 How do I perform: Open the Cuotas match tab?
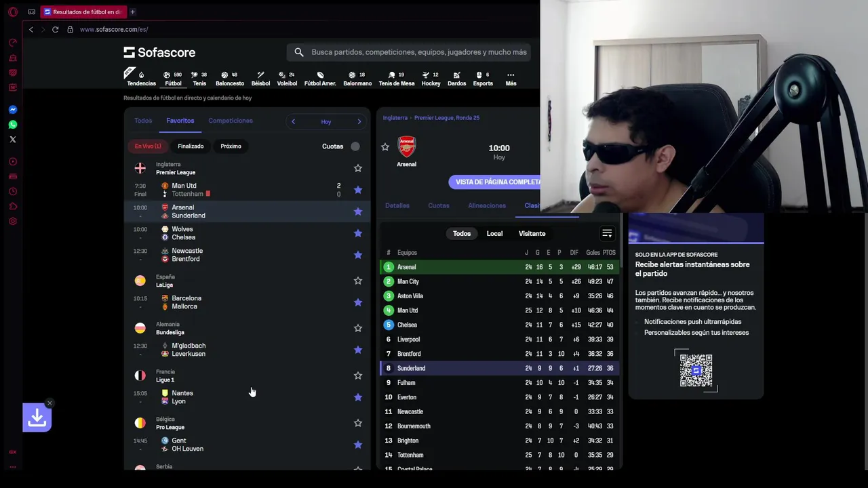point(439,205)
